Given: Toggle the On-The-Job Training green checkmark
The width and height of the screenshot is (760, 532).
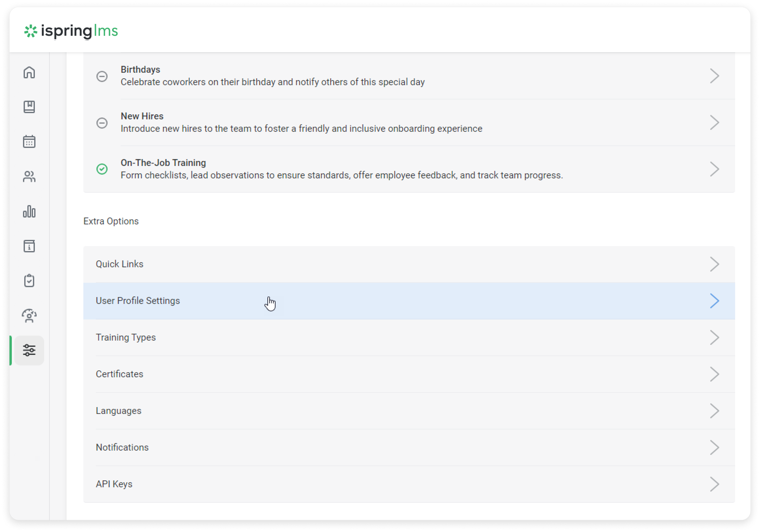Looking at the screenshot, I should click(102, 169).
